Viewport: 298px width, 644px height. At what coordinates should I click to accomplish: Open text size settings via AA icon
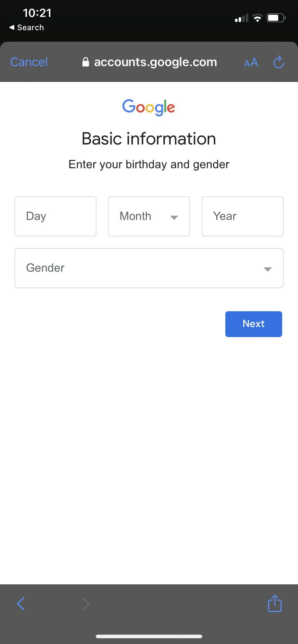pyautogui.click(x=251, y=63)
